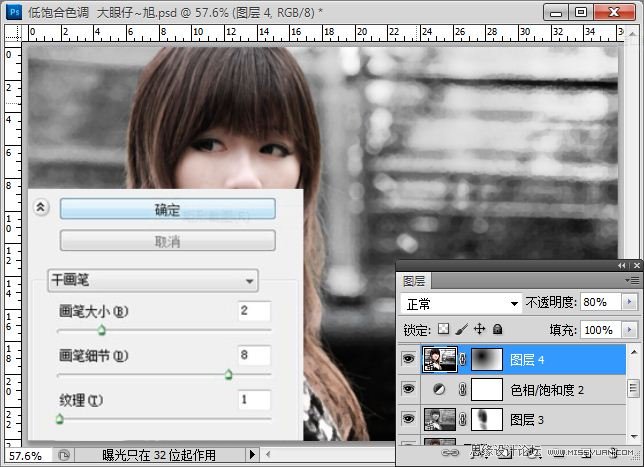Click the ruler origin corner box

point(13,33)
